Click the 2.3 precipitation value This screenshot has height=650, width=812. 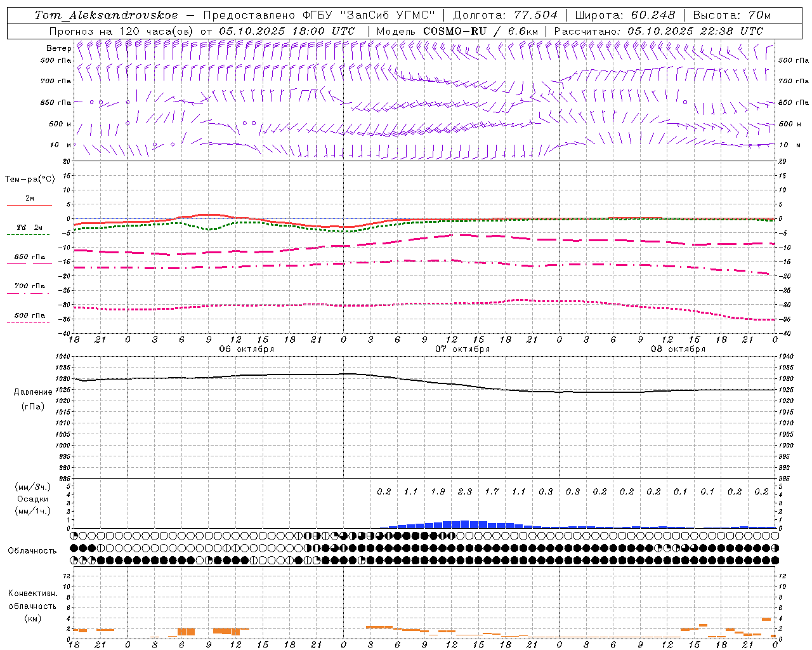(465, 491)
